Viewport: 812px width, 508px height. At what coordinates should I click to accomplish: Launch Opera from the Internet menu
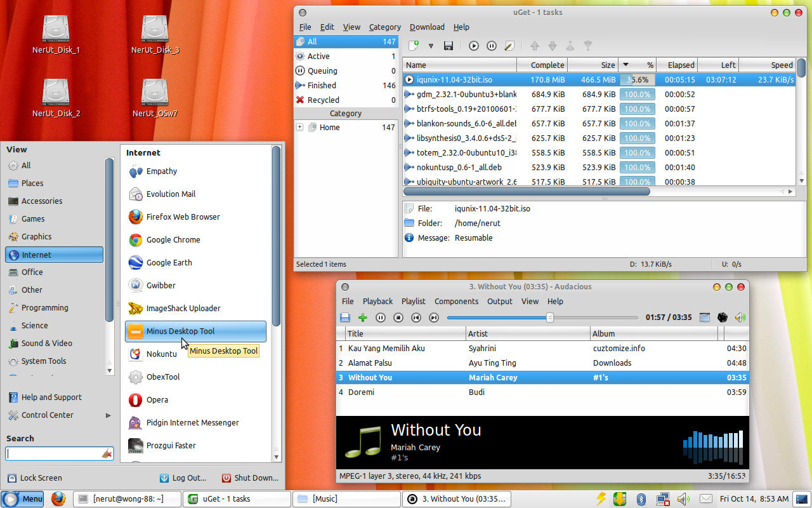click(x=195, y=399)
